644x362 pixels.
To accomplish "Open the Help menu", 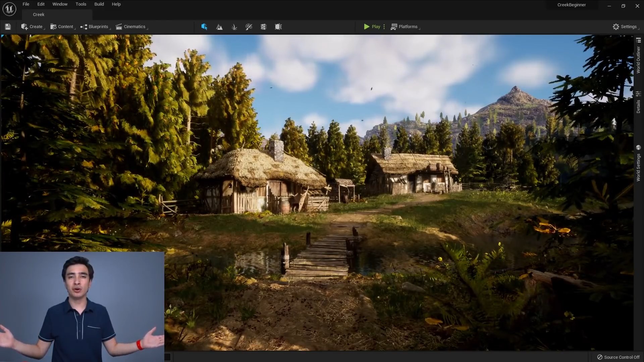I will 116,4.
